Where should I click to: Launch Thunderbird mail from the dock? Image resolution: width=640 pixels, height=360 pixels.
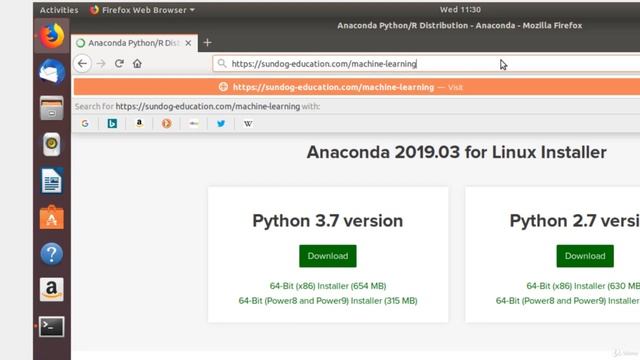(52, 72)
